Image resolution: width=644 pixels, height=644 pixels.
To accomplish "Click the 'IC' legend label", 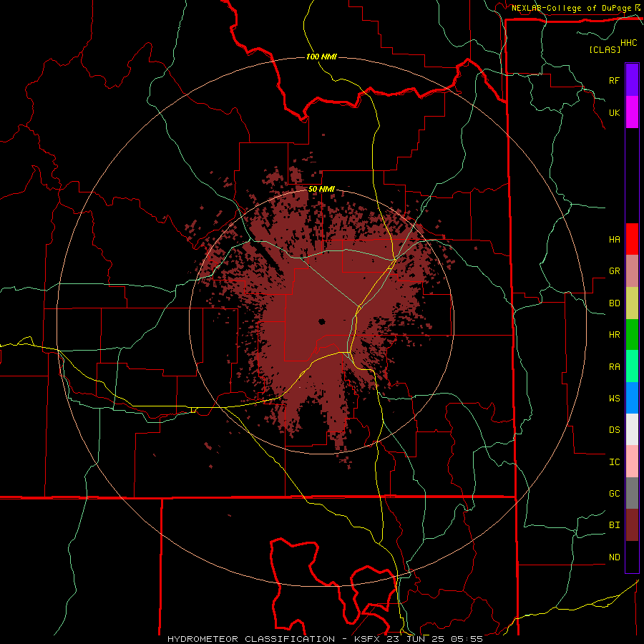I will [x=614, y=462].
